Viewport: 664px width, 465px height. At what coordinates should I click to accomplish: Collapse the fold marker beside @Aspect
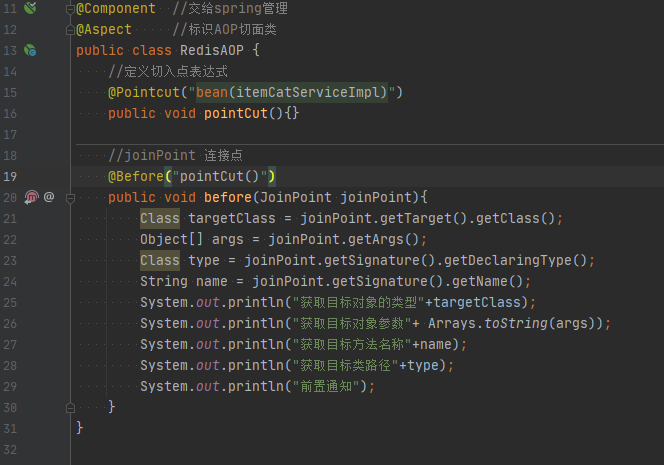(x=70, y=30)
